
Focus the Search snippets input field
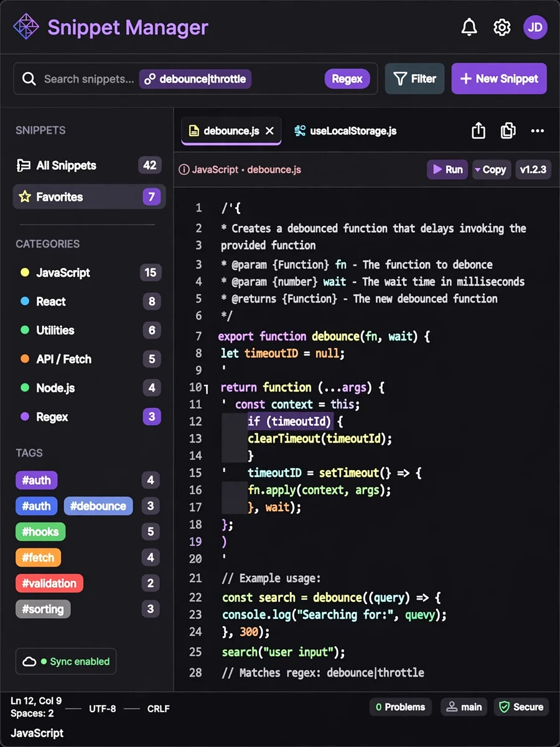point(195,79)
